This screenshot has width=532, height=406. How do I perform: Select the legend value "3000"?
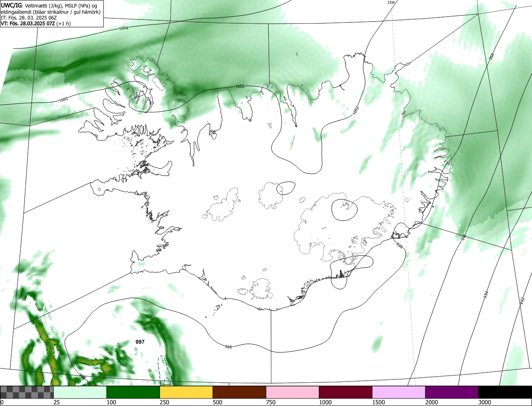point(485,402)
